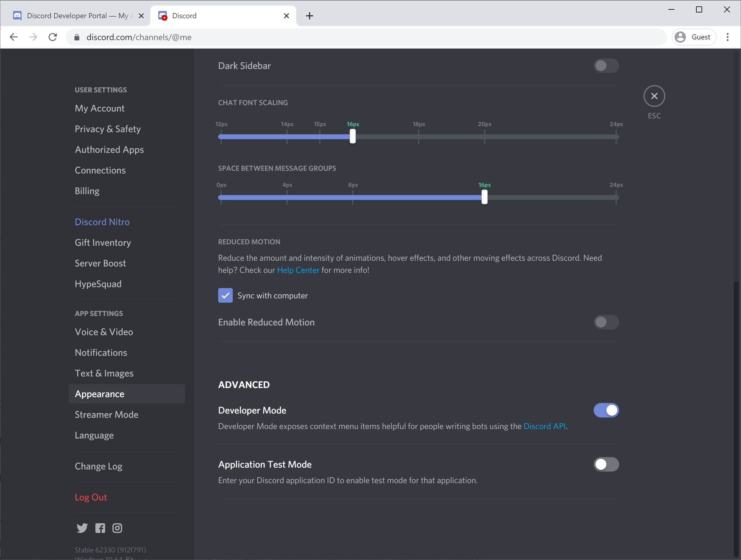Open Streamer Mode settings

coord(106,414)
